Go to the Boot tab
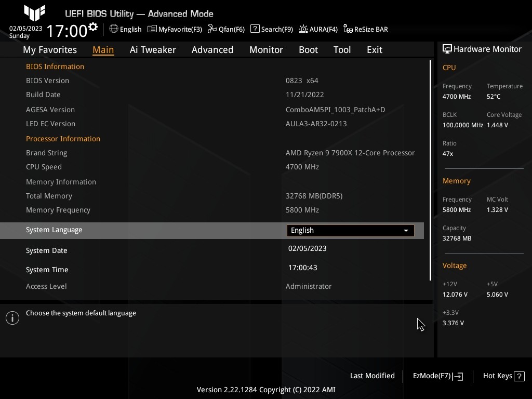This screenshot has width=532, height=399. [x=308, y=50]
